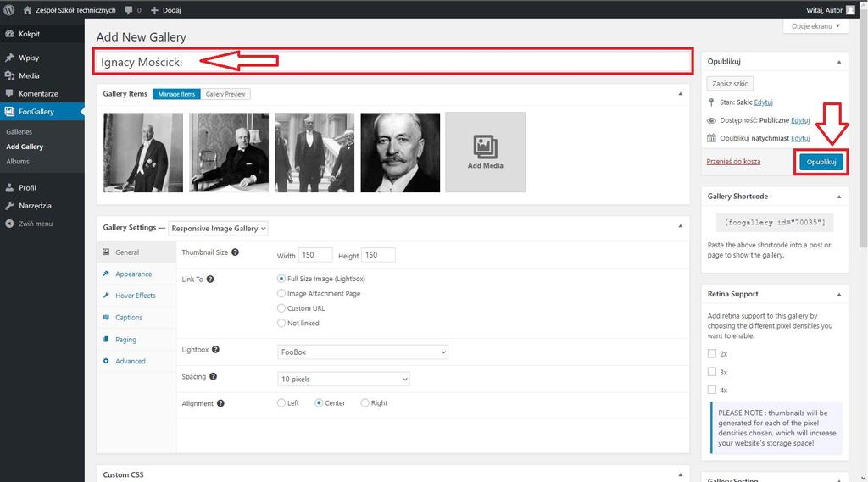Click the Profil user icon
The height and width of the screenshot is (482, 868).
click(x=9, y=187)
